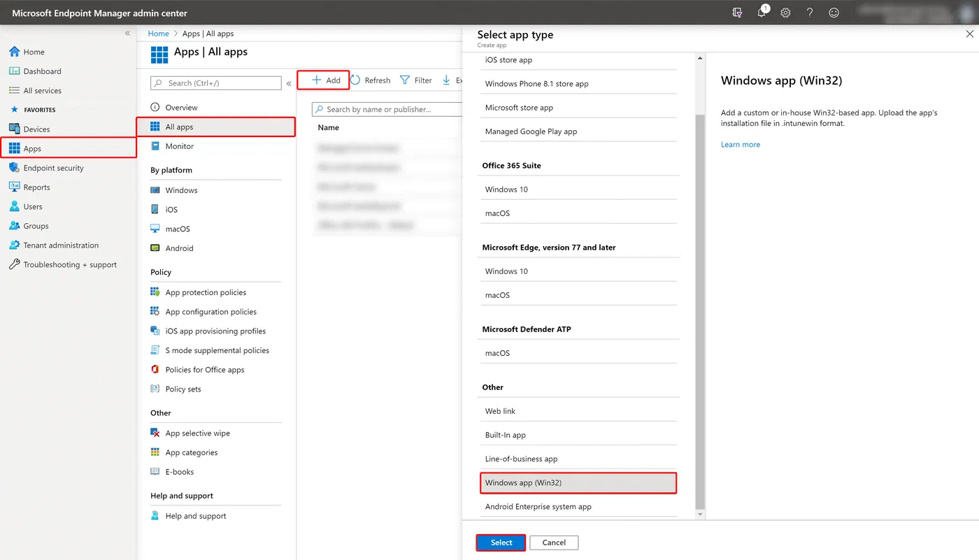This screenshot has height=560, width=979.
Task: Click the feedback smiley icon
Action: pyautogui.click(x=834, y=13)
